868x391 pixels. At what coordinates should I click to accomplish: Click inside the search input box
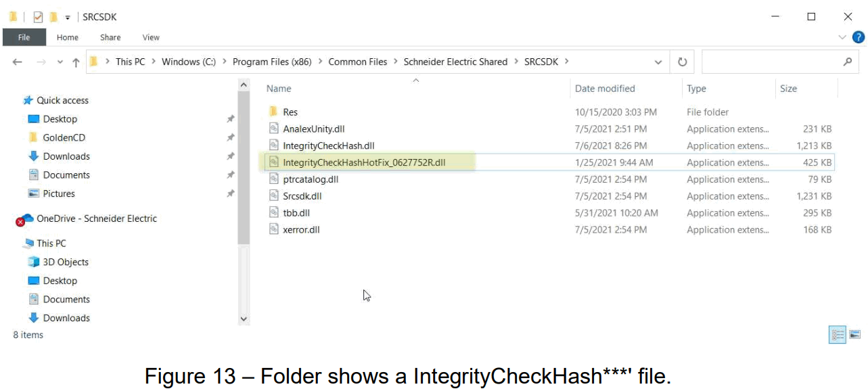tap(771, 62)
